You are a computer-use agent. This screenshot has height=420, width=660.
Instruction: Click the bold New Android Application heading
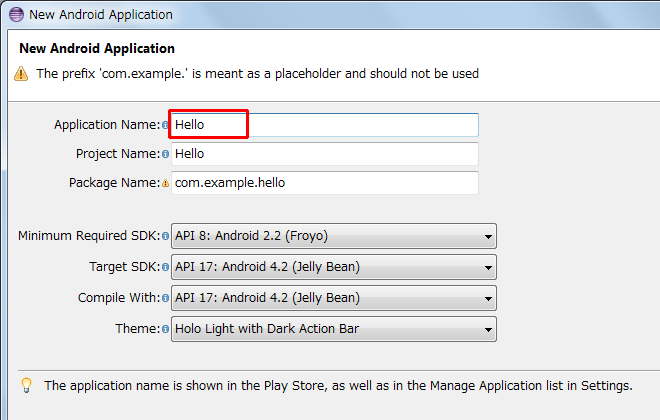coord(96,48)
